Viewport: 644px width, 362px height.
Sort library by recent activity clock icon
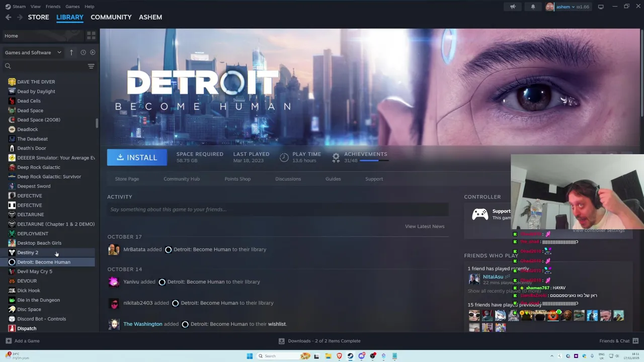click(x=83, y=52)
